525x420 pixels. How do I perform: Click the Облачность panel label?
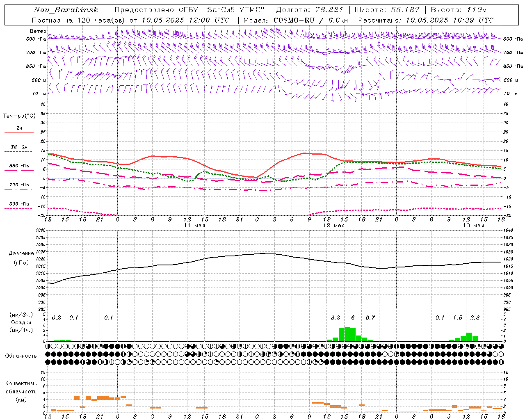(21, 356)
